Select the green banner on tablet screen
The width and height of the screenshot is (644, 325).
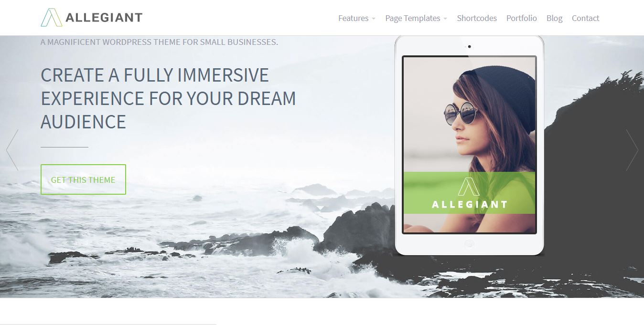click(x=469, y=193)
